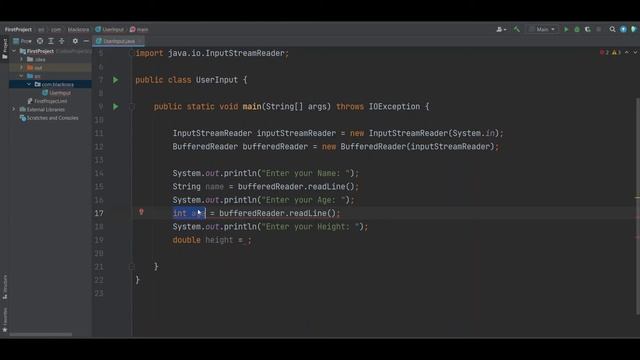The height and width of the screenshot is (360, 640).
Task: Click the project panel horizontal scrollbar
Action: [x=41, y=335]
